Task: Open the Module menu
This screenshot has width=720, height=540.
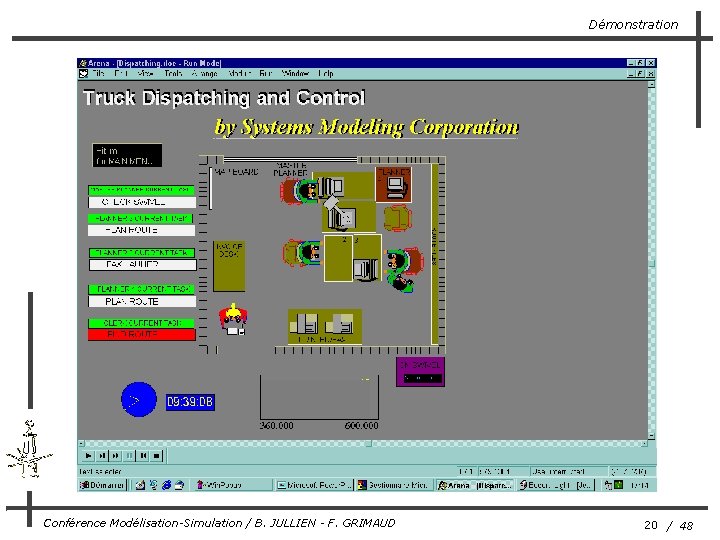Action: tap(239, 73)
